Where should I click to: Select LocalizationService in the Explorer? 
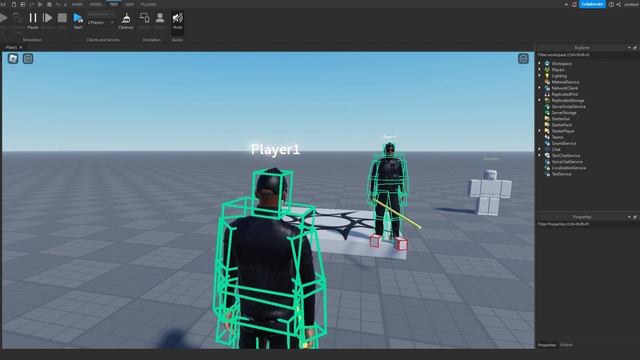[569, 168]
